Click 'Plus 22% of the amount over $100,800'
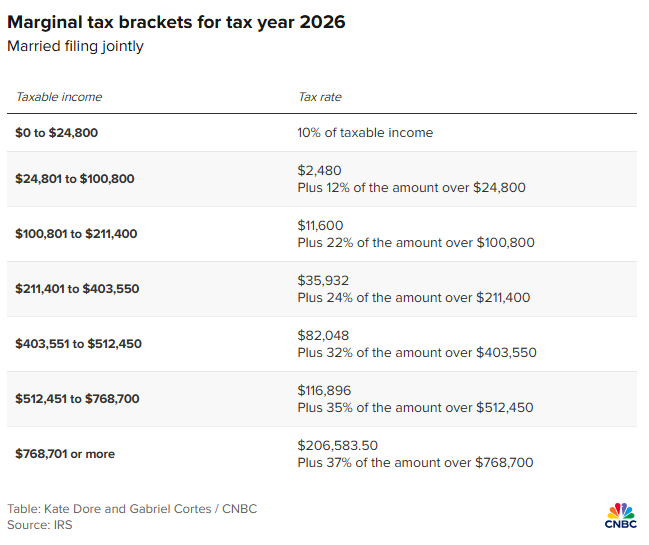This screenshot has width=649, height=545. (416, 242)
